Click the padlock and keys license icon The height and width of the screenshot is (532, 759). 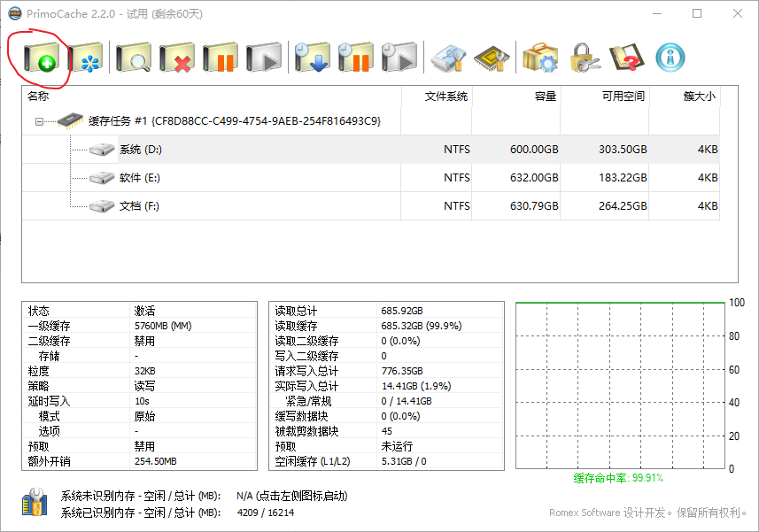585,59
